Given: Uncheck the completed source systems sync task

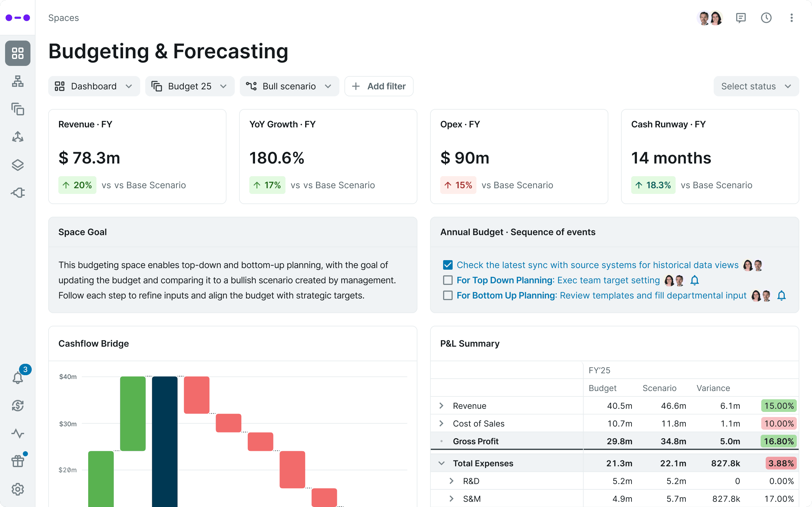Looking at the screenshot, I should pyautogui.click(x=448, y=265).
